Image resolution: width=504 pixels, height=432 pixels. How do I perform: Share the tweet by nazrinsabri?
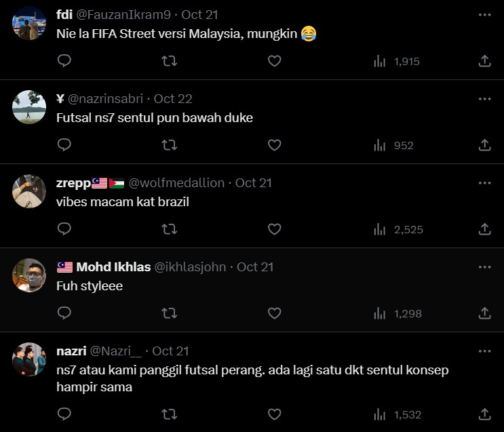pyautogui.click(x=484, y=145)
